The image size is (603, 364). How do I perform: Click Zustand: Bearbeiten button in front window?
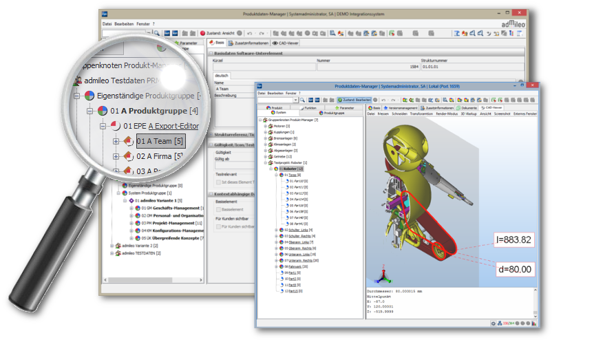coord(355,100)
